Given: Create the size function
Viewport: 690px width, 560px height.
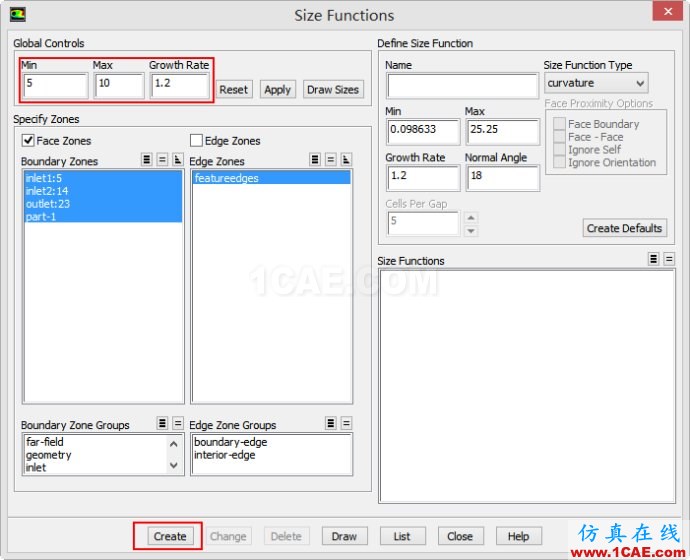Looking at the screenshot, I should click(170, 536).
